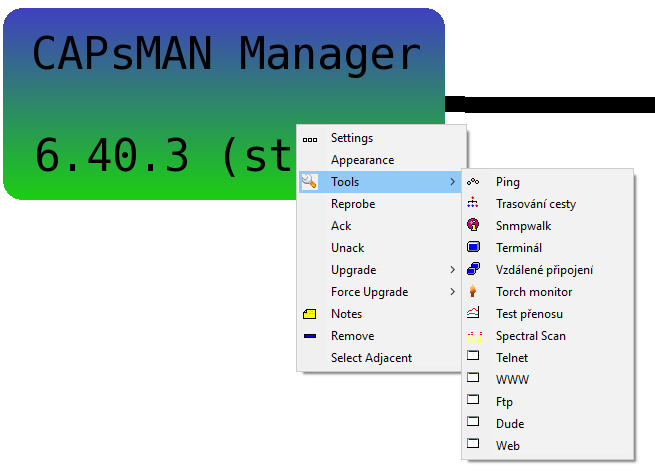Open Settings from the context menu
This screenshot has width=655, height=476.
380,138
